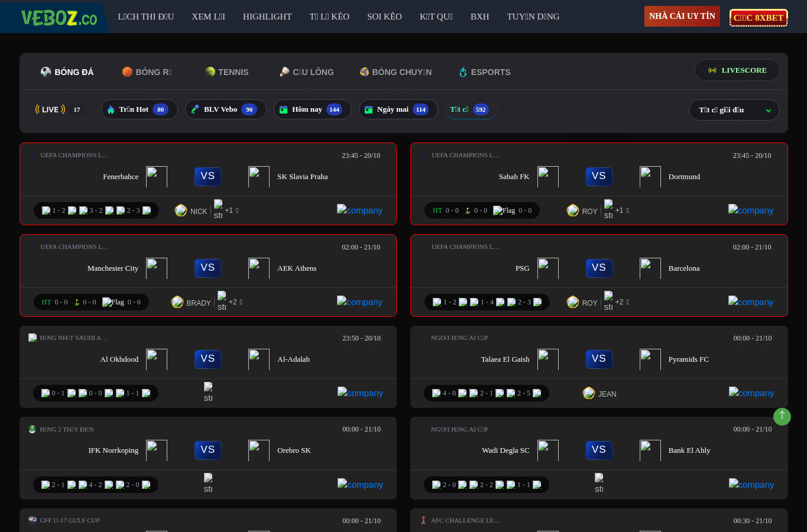Screen dimensions: 807x532
Task: Click company link in Al Okhdood match card
Action: (x=360, y=392)
